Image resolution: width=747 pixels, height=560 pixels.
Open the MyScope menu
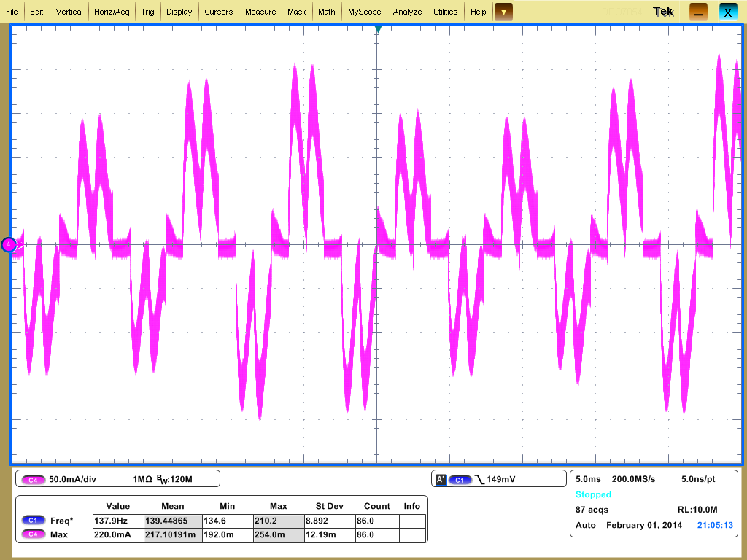point(364,11)
